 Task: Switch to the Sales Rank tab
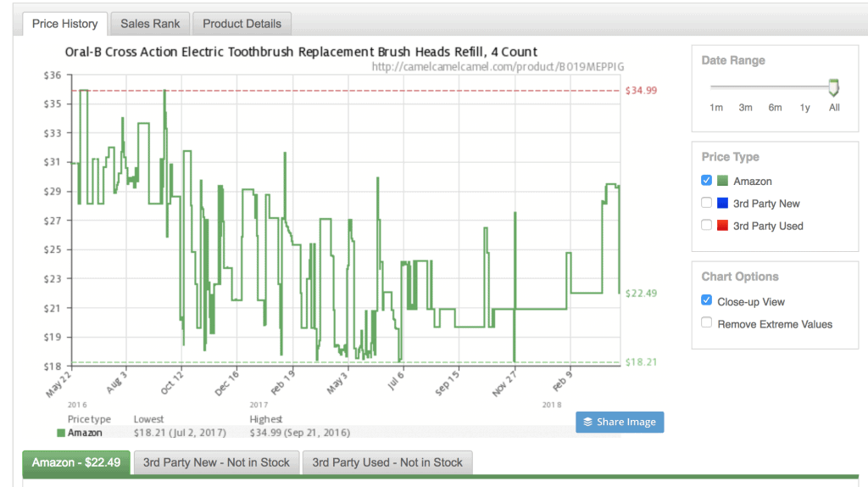(149, 24)
